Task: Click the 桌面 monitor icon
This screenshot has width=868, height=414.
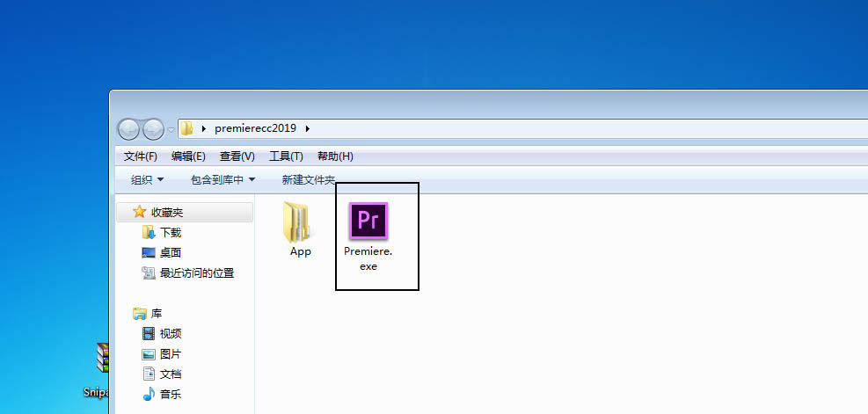Action: click(x=149, y=253)
